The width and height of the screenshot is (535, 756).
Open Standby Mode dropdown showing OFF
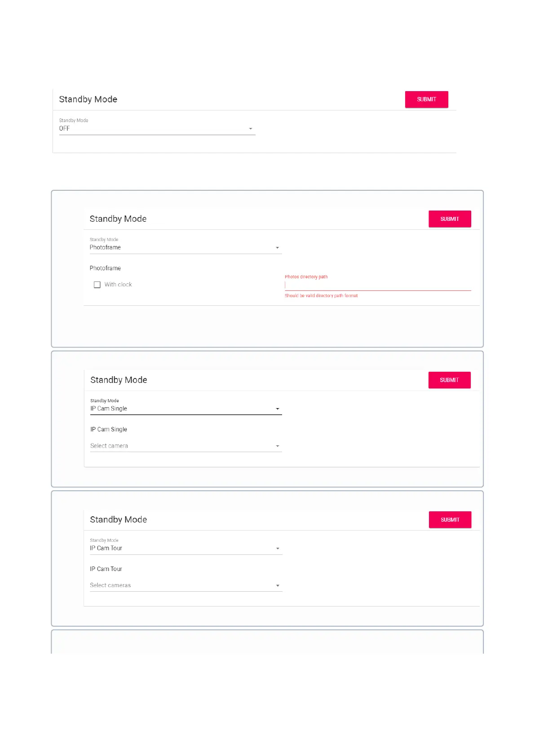(157, 129)
